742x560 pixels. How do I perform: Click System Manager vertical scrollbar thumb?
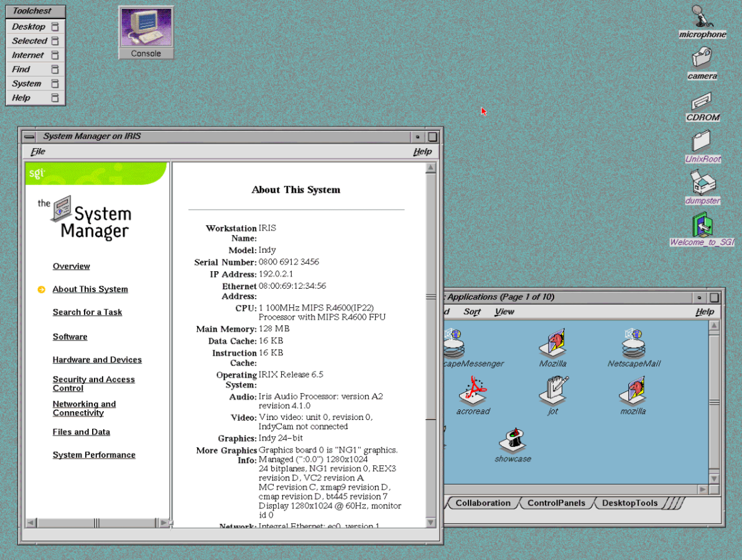430,296
